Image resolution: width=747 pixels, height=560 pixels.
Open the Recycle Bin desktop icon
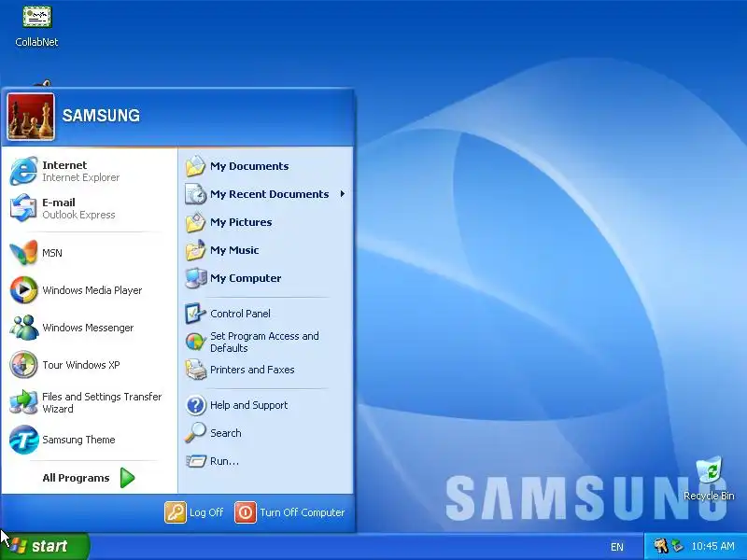[710, 470]
